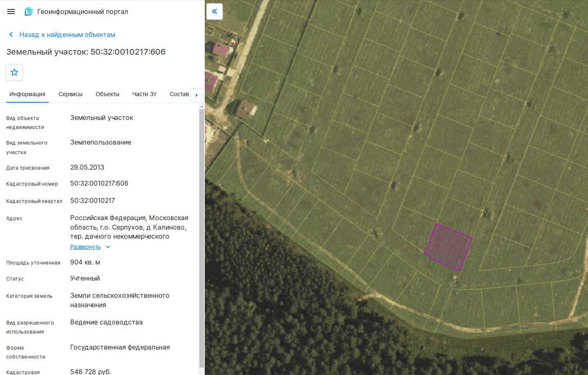The height and width of the screenshot is (375, 588).
Task: Click the heading Земельный участок: 50:32:0010217:606
Action: [86, 52]
